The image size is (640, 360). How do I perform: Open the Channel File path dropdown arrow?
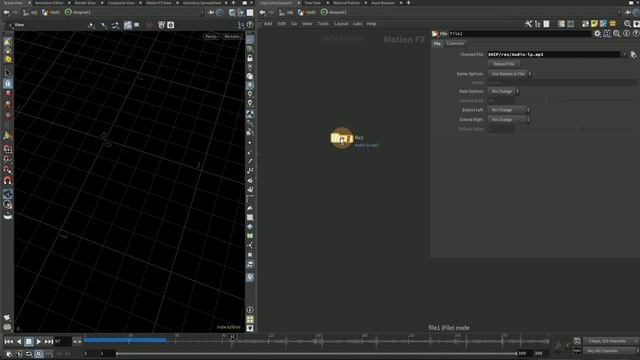(624, 54)
